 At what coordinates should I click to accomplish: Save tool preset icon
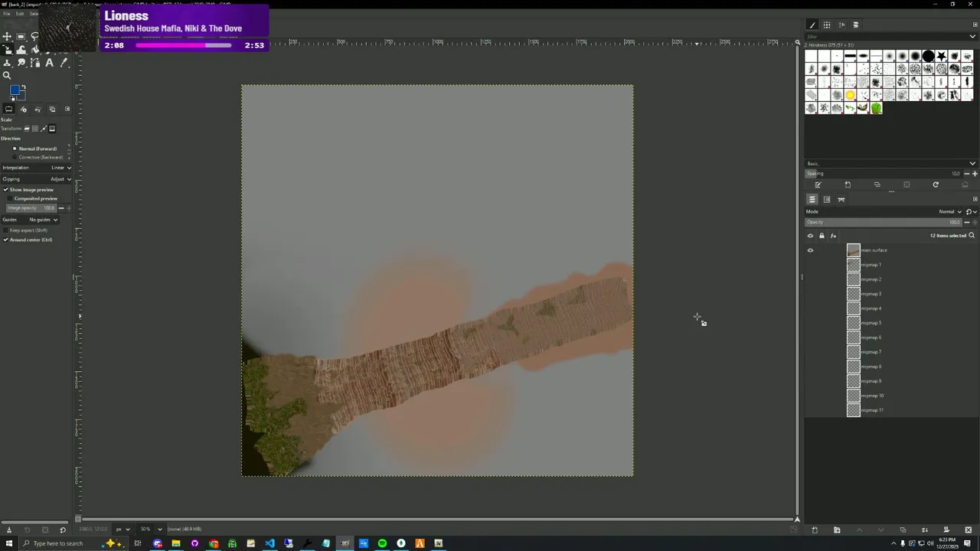click(9, 530)
